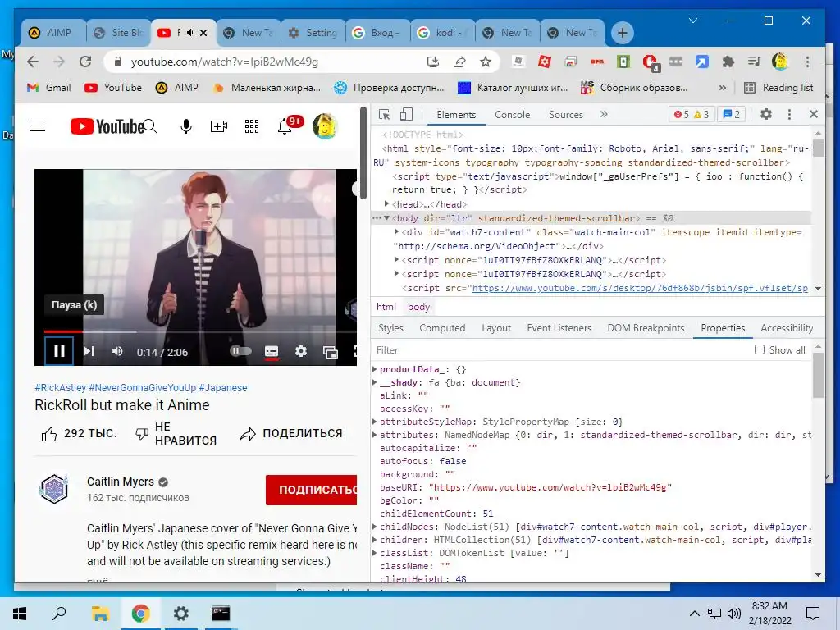Screen dimensions: 840x630
Task: Start voice search with the microphone icon
Action: (186, 126)
